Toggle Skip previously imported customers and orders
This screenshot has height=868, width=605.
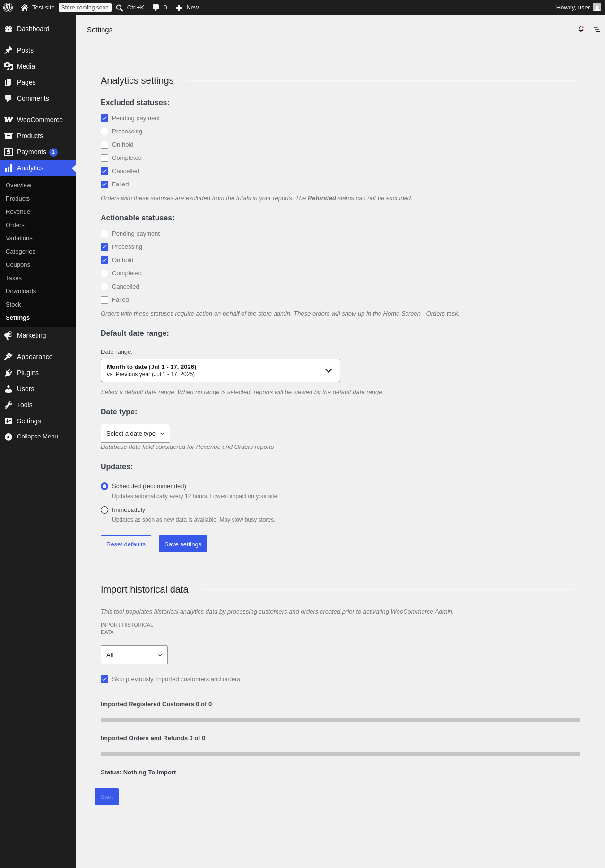click(x=104, y=679)
